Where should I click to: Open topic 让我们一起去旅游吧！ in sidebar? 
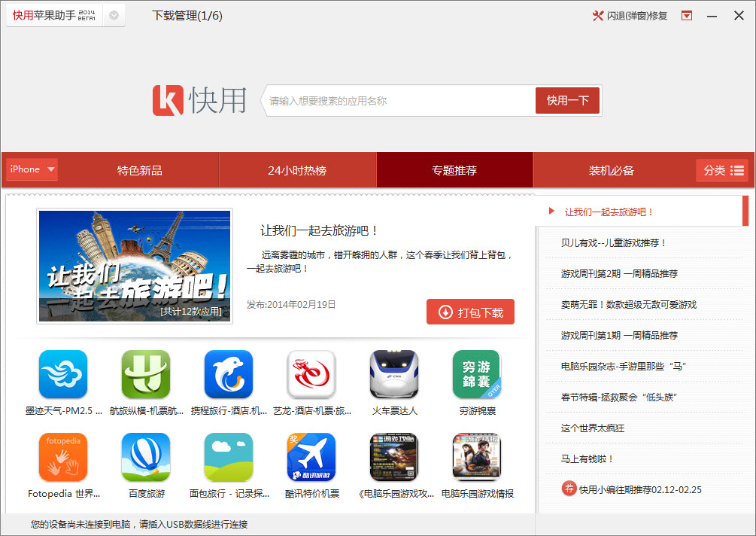pyautogui.click(x=639, y=212)
